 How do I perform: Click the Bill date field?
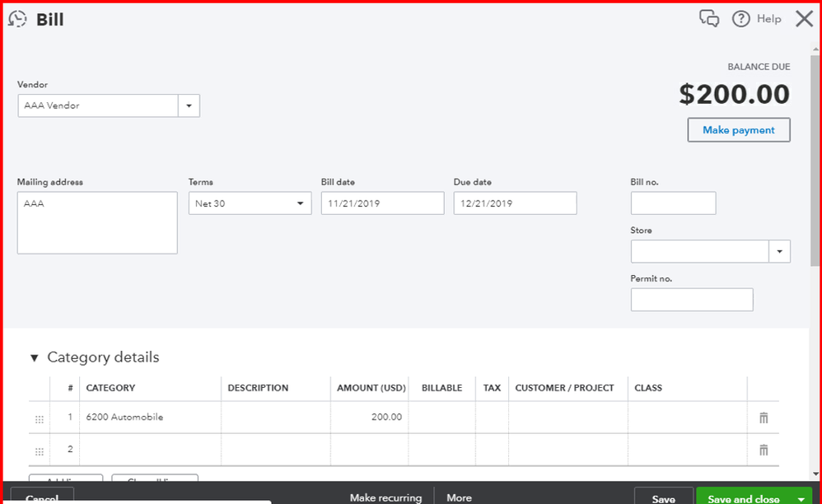[x=383, y=203]
